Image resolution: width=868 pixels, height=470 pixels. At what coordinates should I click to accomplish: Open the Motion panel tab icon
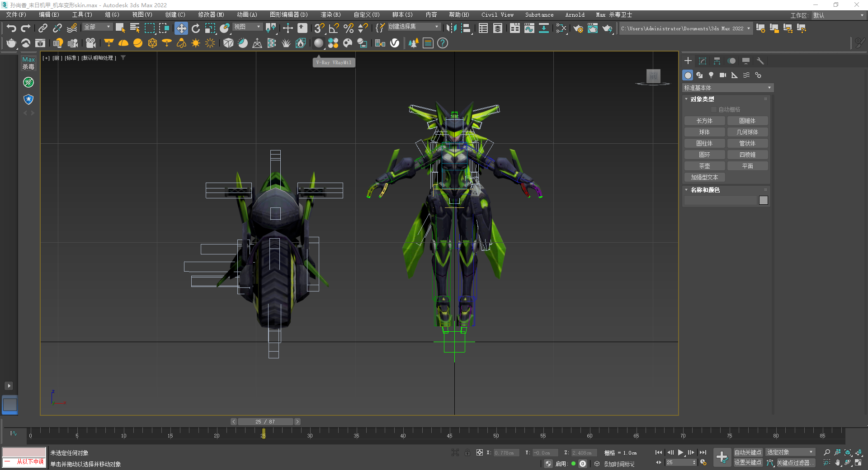click(731, 61)
